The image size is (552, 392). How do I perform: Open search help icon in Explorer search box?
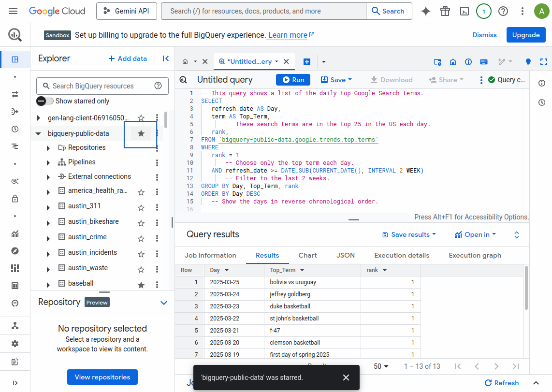pos(158,86)
